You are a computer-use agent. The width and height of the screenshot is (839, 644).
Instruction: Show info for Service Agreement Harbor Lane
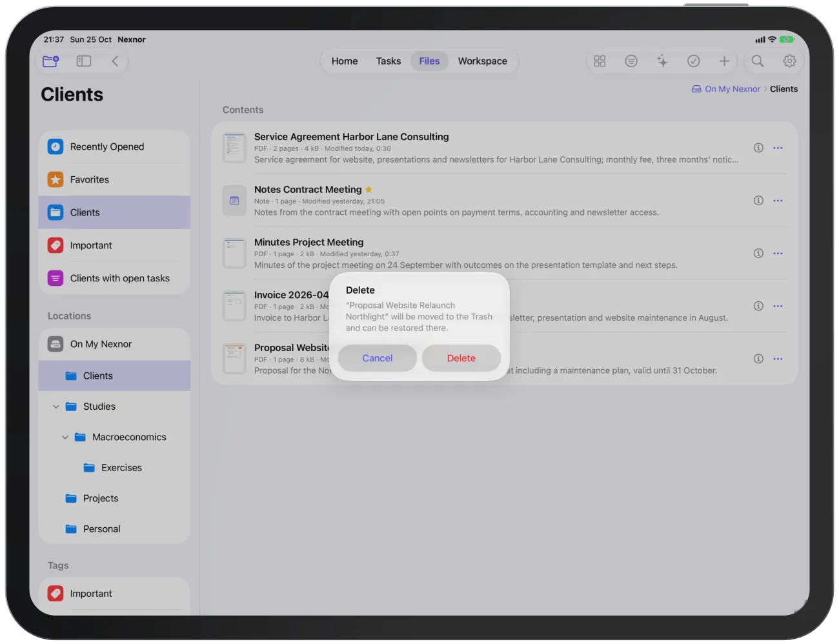coord(758,148)
